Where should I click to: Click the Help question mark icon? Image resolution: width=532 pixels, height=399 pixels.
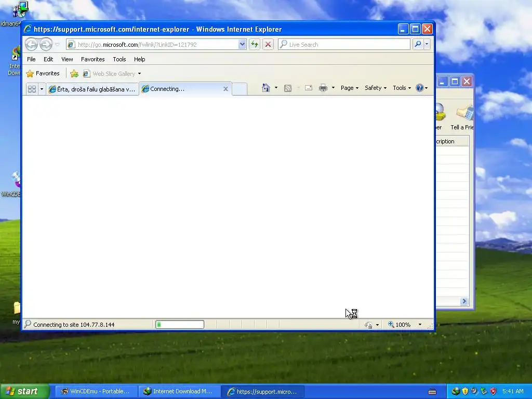pyautogui.click(x=420, y=88)
